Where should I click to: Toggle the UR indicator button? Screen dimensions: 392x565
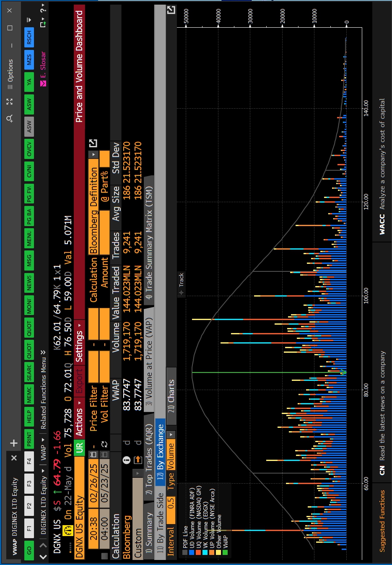click(79, 446)
